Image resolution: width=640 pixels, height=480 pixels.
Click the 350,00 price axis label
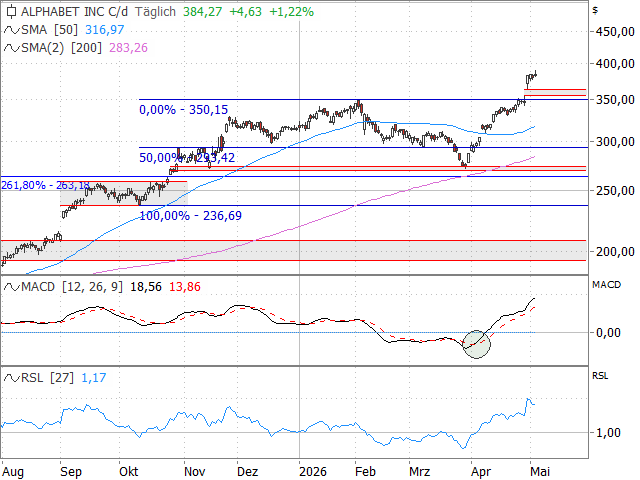(x=615, y=100)
